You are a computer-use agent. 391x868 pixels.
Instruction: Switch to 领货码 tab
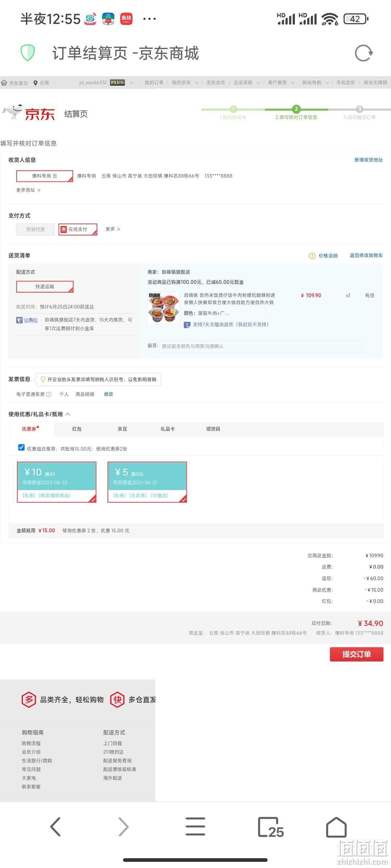click(213, 429)
